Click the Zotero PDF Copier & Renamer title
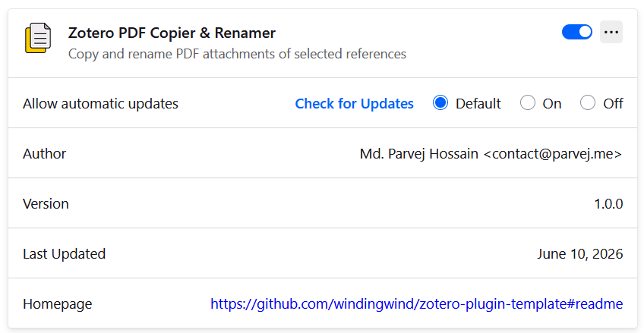Viewport: 644px width, 333px height. [x=172, y=33]
